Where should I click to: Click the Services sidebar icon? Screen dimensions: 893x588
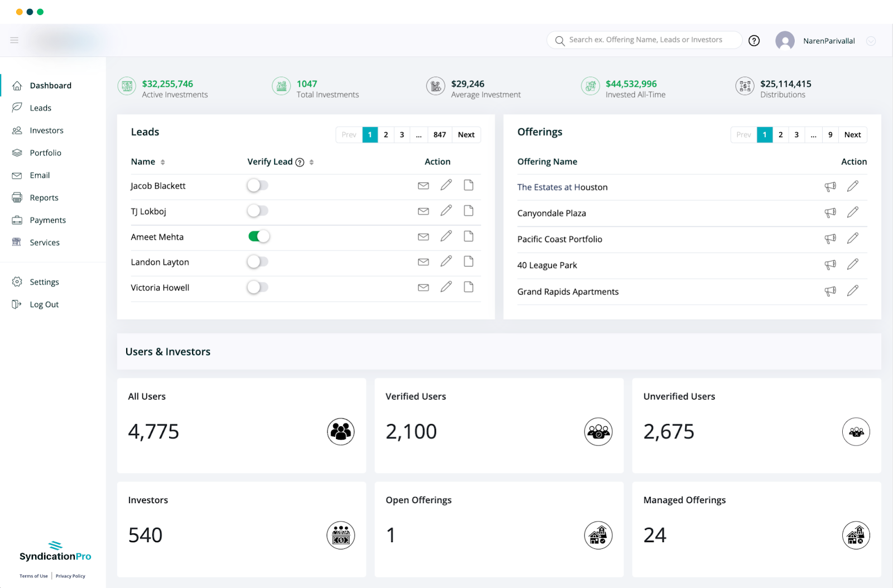coord(17,242)
